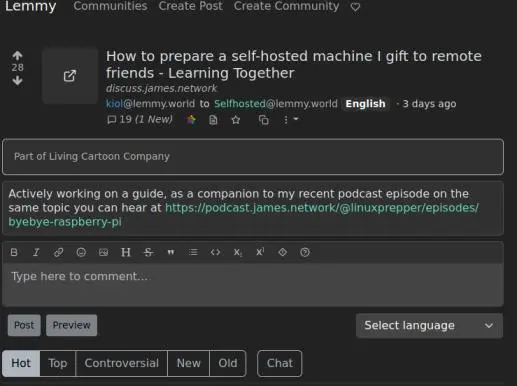Image resolution: width=517 pixels, height=386 pixels.
Task: Insert a link using the editor's link icon
Action: pos(58,252)
